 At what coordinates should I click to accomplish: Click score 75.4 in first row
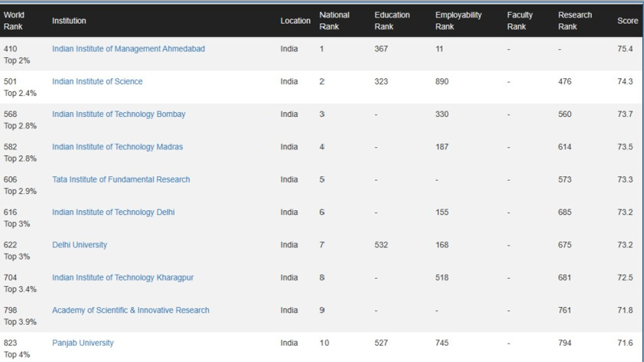click(x=625, y=49)
